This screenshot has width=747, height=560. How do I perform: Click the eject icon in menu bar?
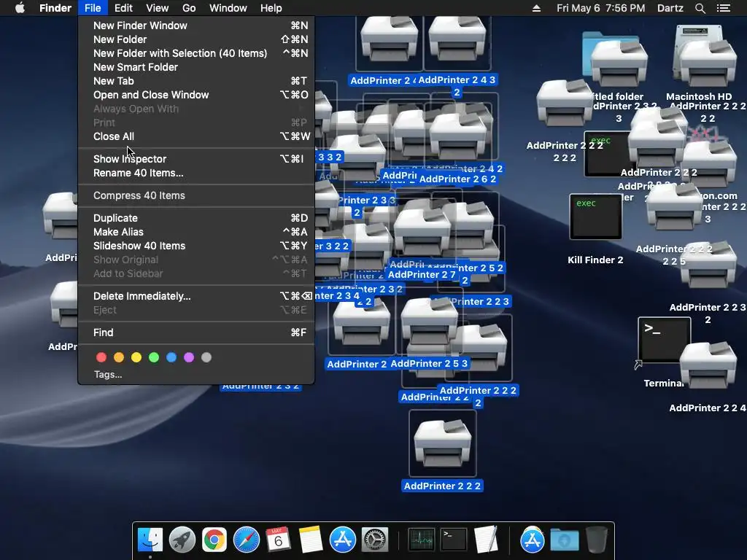[536, 8]
